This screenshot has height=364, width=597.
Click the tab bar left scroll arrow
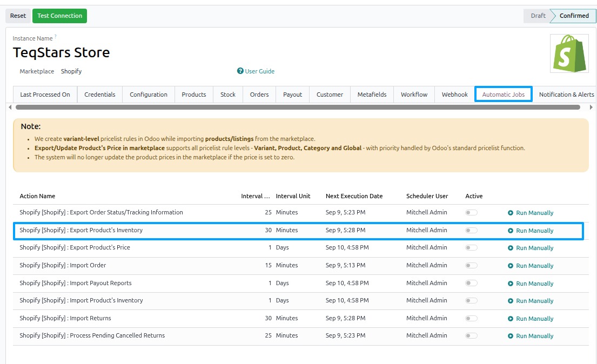(x=10, y=107)
